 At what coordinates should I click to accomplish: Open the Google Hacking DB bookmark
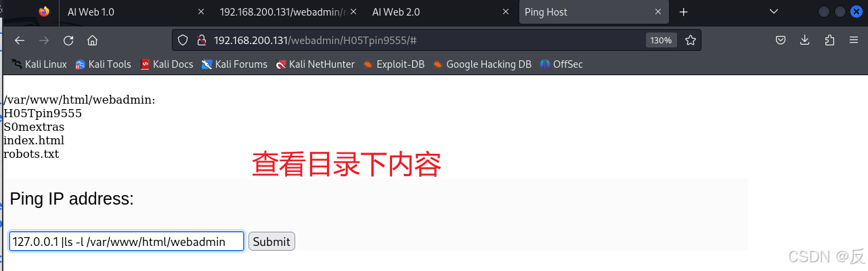click(x=482, y=64)
